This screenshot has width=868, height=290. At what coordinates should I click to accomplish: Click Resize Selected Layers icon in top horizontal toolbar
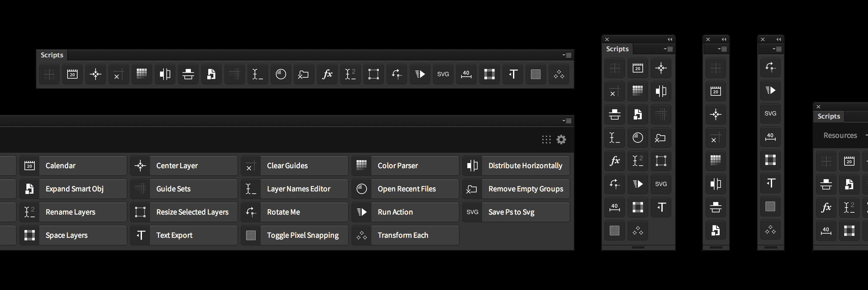pyautogui.click(x=374, y=74)
